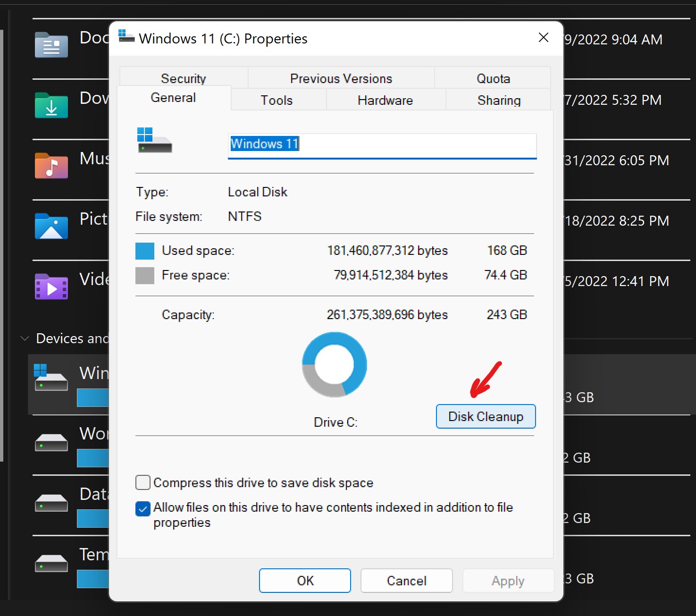
Task: Select the drive icon labeled 'Tem'
Action: coord(51,563)
